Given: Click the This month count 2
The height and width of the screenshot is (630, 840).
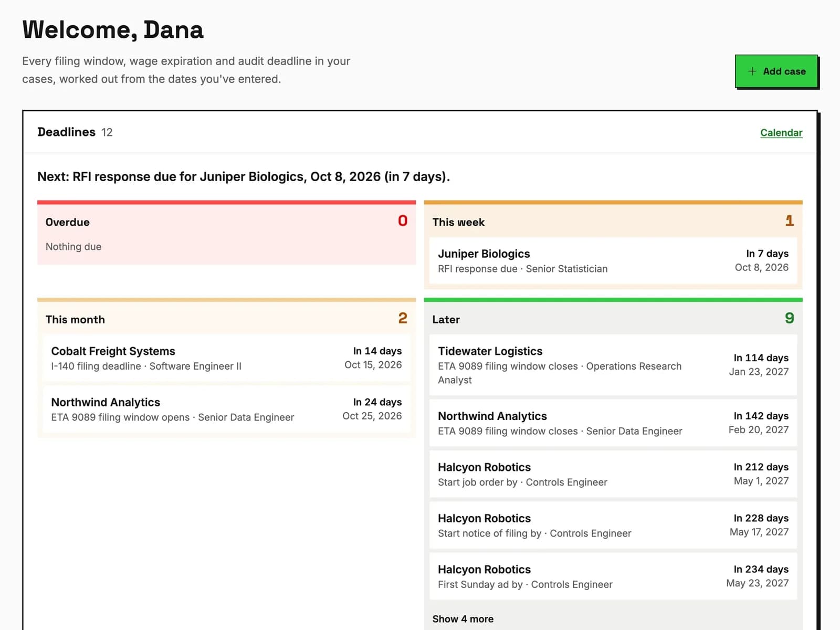Looking at the screenshot, I should (x=402, y=318).
